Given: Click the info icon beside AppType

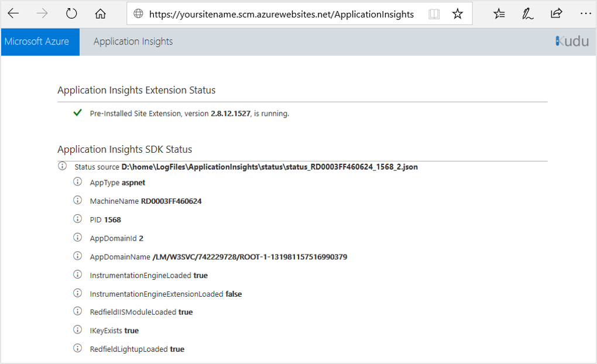Looking at the screenshot, I should click(x=77, y=182).
